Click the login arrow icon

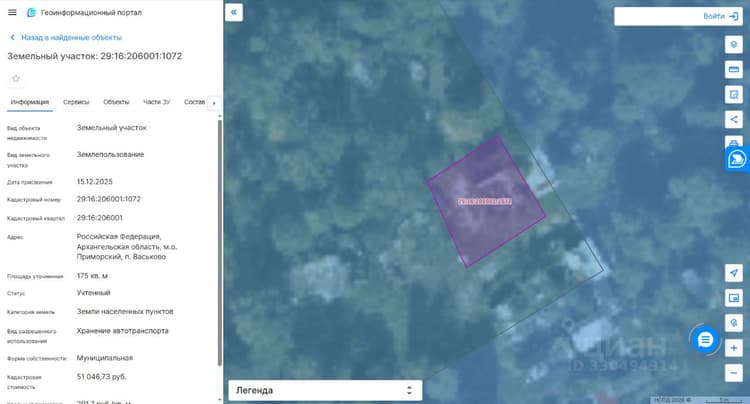coord(734,16)
